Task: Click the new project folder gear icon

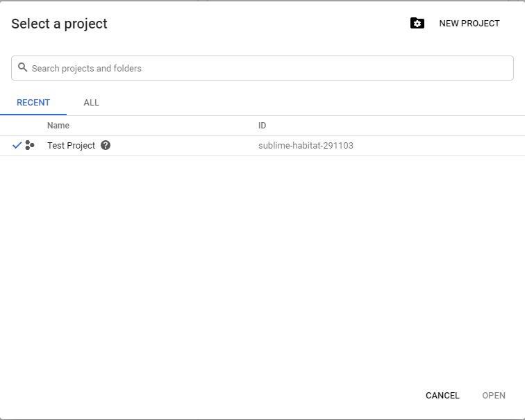Action: point(417,24)
